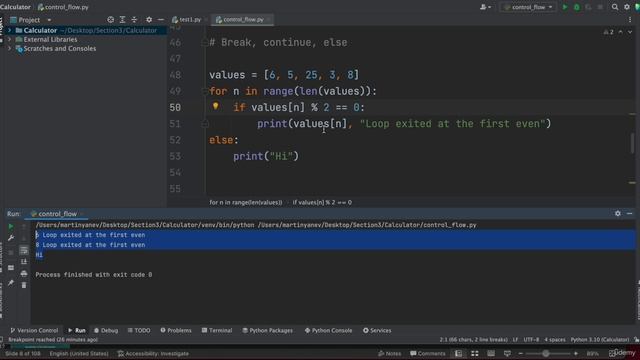Select External Libraries tree item

(50, 40)
